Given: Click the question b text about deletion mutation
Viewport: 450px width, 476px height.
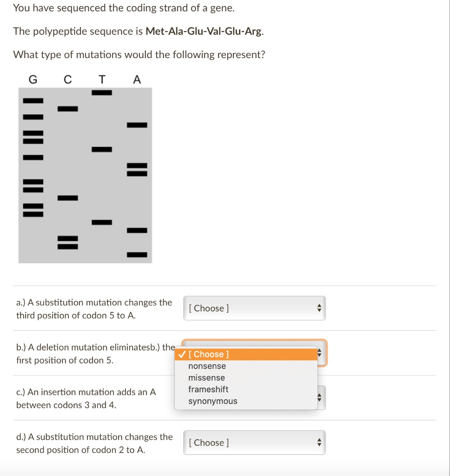Looking at the screenshot, I should coord(93,353).
